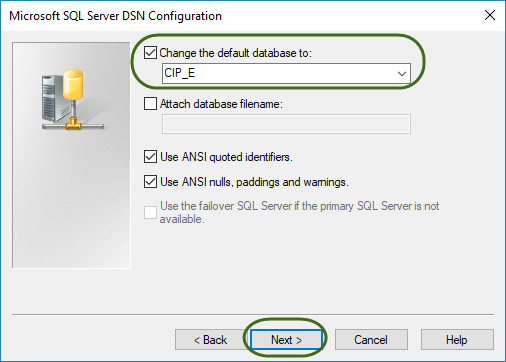Click the "Attach database filename:" label
Screen dimensions: 506x362
[221, 104]
